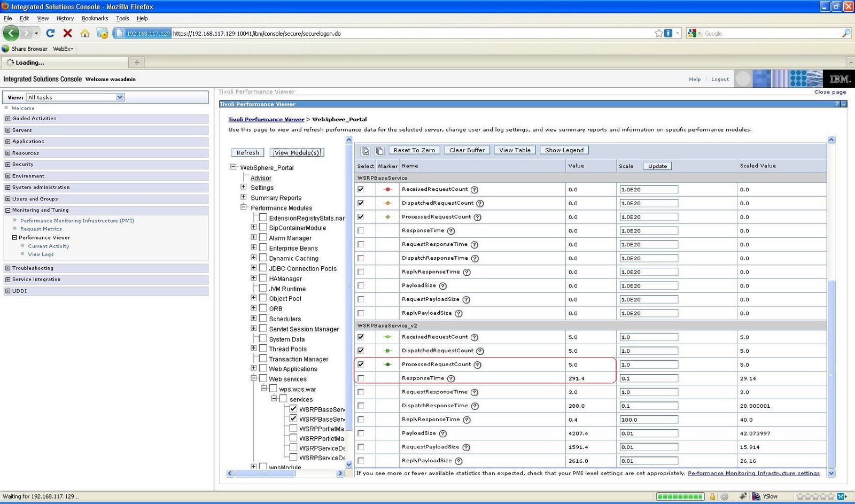
Task: Expand the Troubleshooting navigation section
Action: pyautogui.click(x=8, y=268)
